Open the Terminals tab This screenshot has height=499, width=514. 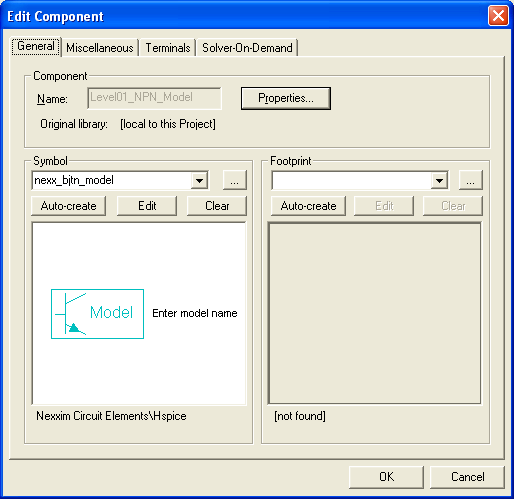pos(168,48)
